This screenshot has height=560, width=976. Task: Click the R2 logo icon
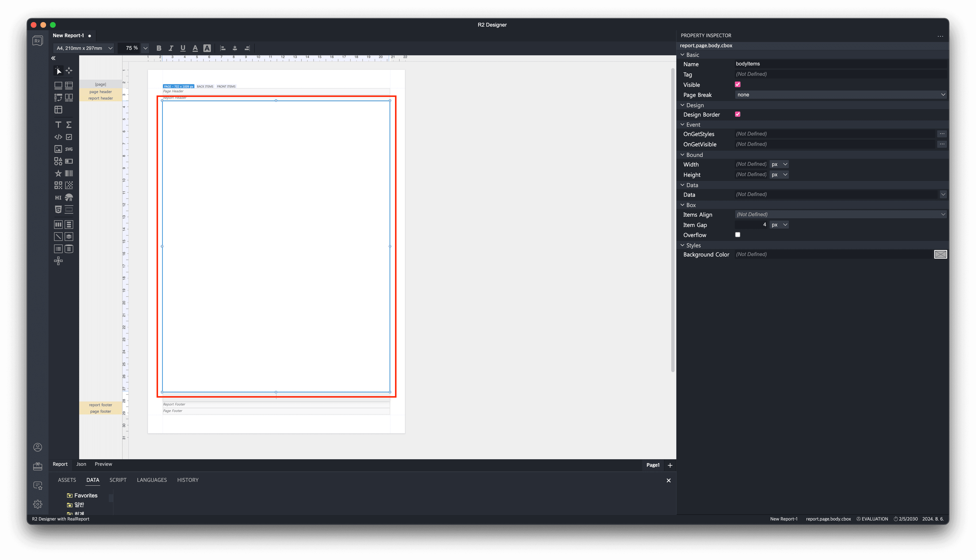(x=38, y=41)
